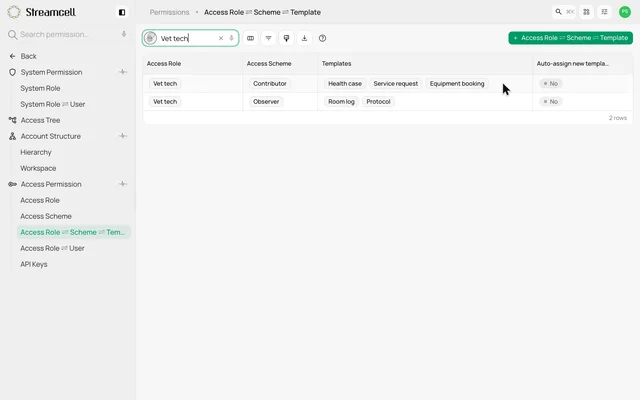Viewport: 640px width, 400px height.
Task: Open the filter toolbar icon
Action: (x=268, y=38)
